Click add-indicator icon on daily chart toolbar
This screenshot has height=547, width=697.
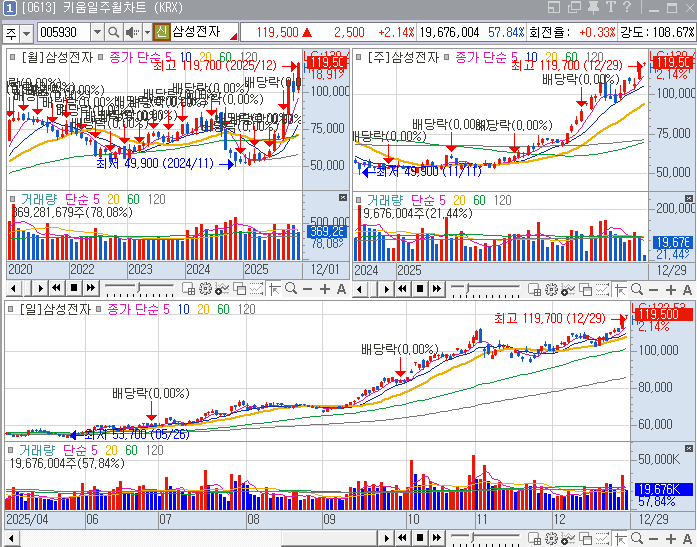point(568,538)
